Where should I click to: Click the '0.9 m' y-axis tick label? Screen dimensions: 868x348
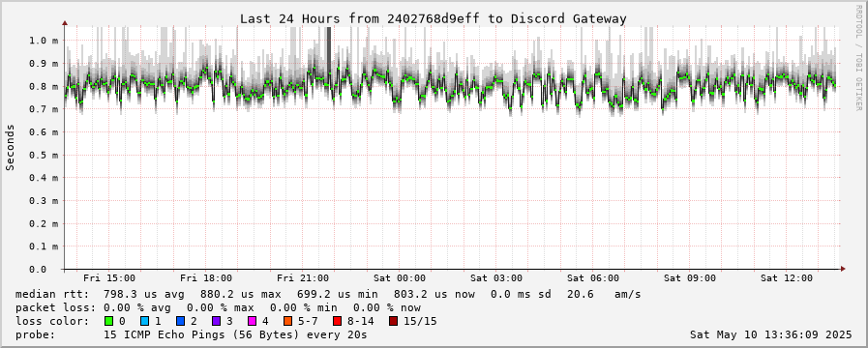44,64
